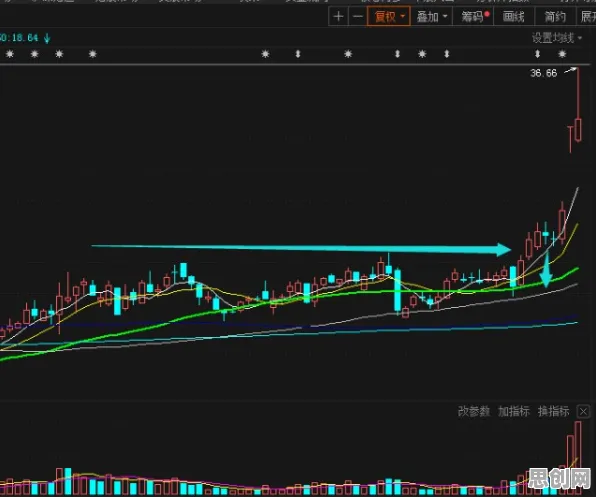
Task: Click the 18.64 moving average value
Action: pos(25,38)
